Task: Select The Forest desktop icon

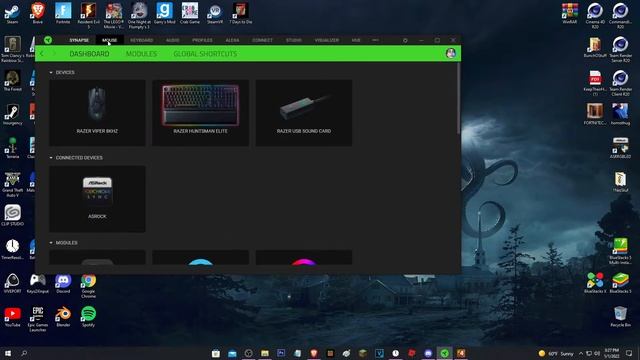Action: point(12,80)
